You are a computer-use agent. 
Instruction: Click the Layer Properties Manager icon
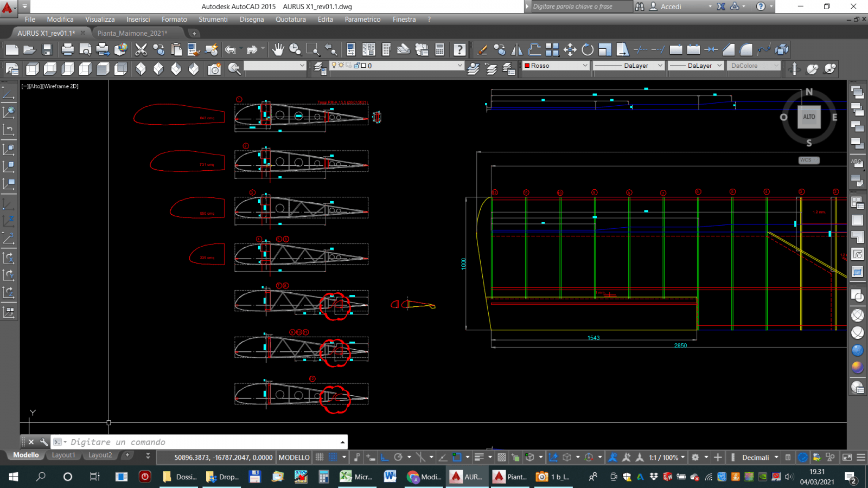(320, 68)
